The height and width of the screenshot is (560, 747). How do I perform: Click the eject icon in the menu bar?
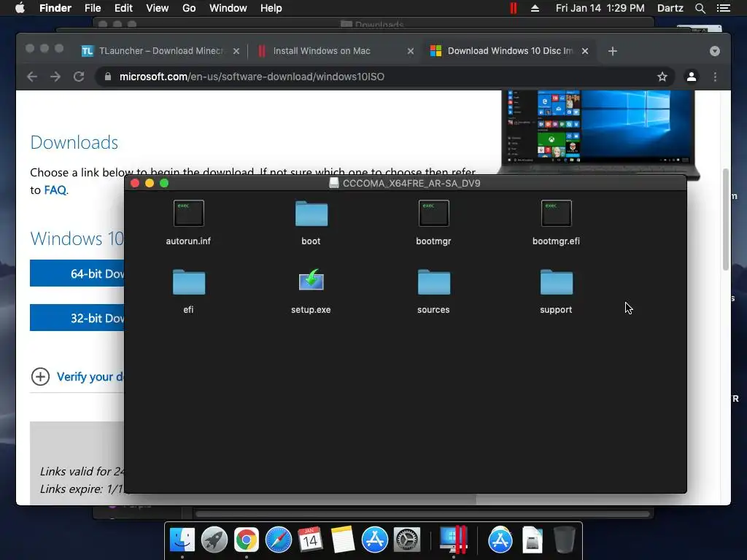tap(535, 8)
